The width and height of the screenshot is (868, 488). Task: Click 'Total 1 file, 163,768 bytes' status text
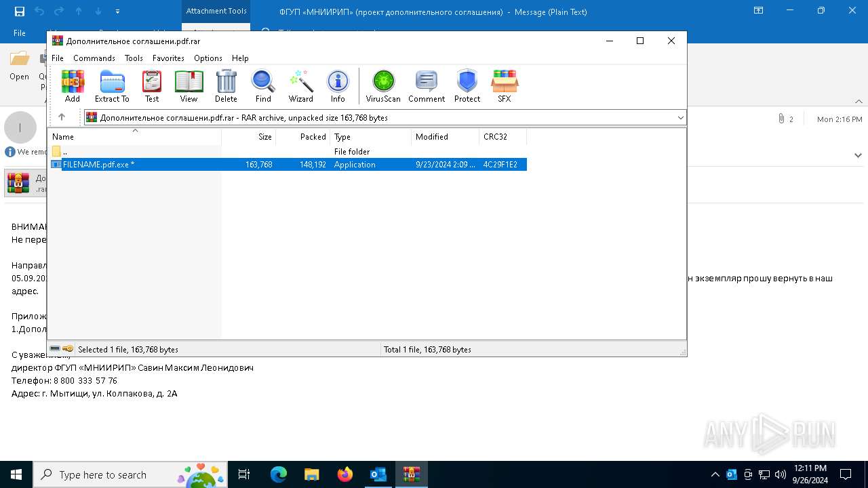point(427,349)
